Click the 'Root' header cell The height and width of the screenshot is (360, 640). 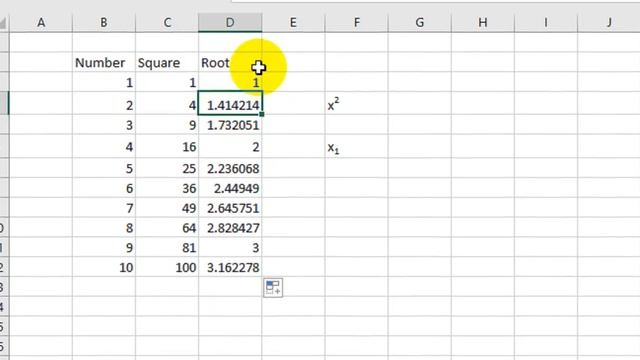click(230, 62)
